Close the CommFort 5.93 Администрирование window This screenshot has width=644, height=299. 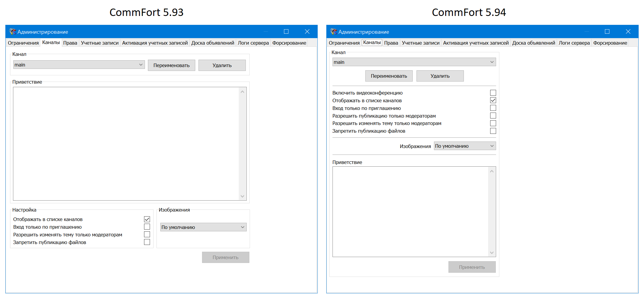click(307, 32)
